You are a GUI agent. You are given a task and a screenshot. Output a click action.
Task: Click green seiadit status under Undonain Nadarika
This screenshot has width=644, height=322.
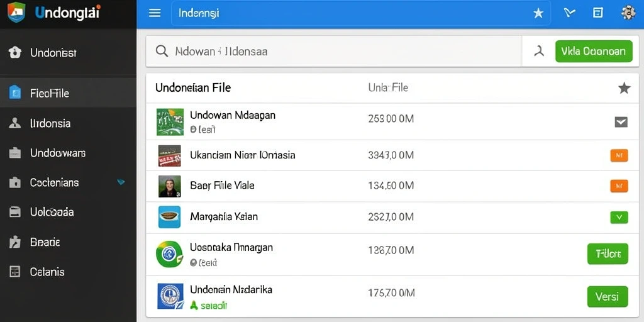pos(209,306)
